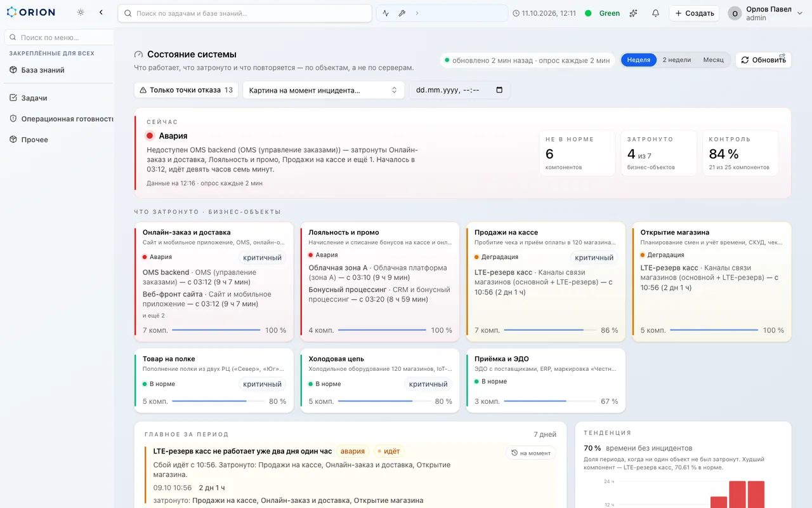The width and height of the screenshot is (812, 508).
Task: Click the wrench tools icon in top bar
Action: [x=402, y=13]
